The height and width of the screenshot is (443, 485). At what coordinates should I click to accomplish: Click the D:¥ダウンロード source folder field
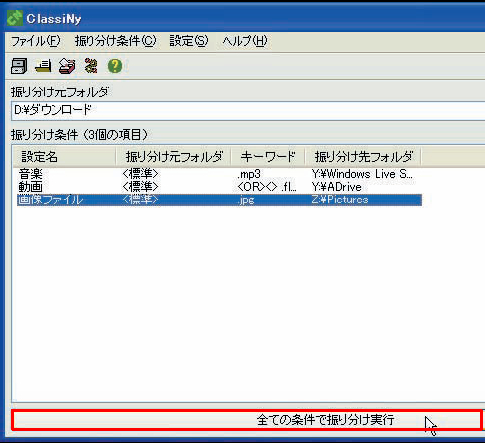248,110
